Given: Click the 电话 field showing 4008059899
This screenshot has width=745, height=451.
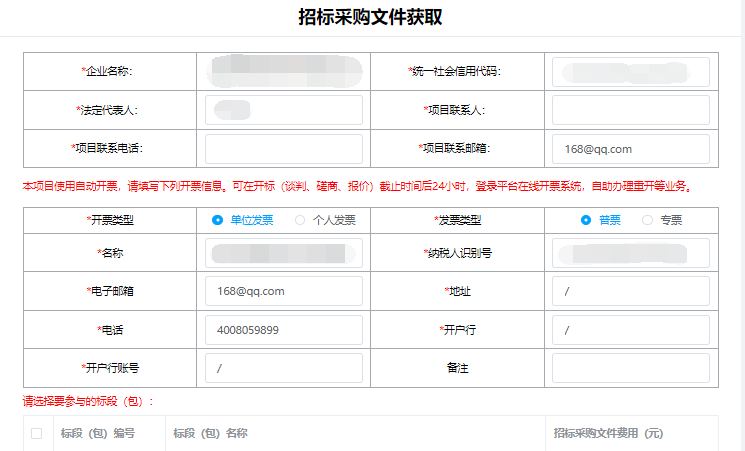Looking at the screenshot, I should 283,330.
